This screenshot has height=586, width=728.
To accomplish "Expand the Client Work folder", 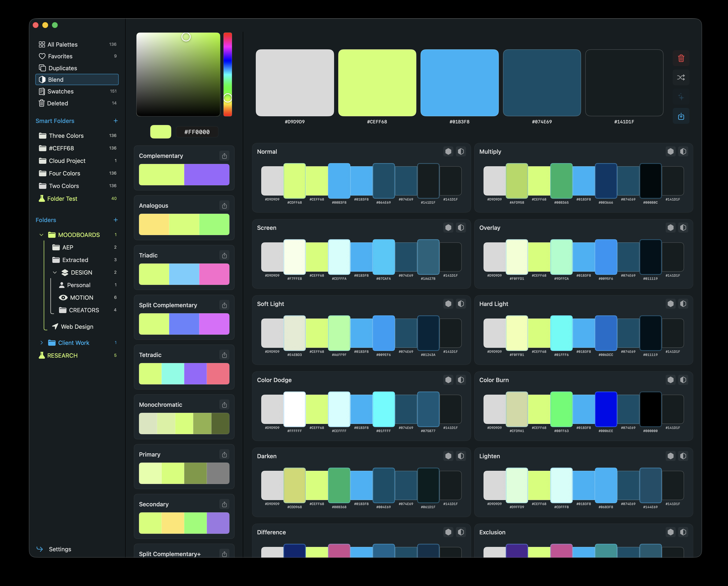I will click(x=42, y=343).
